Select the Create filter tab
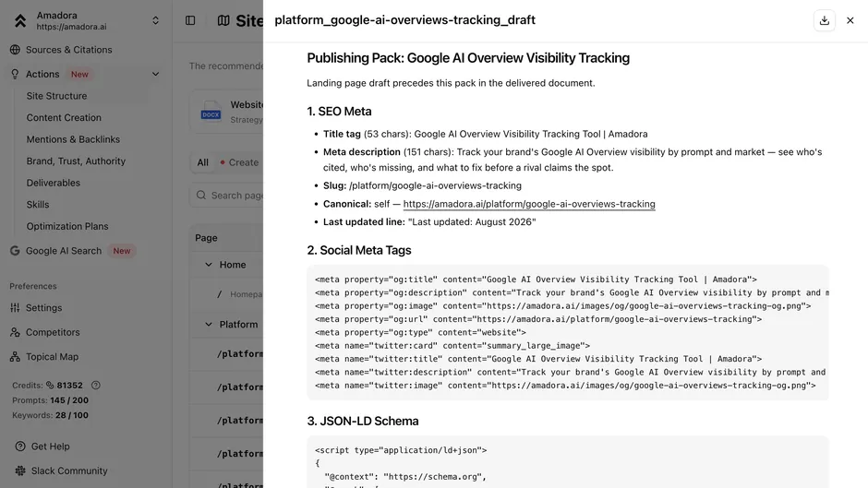The width and height of the screenshot is (868, 488). [239, 162]
